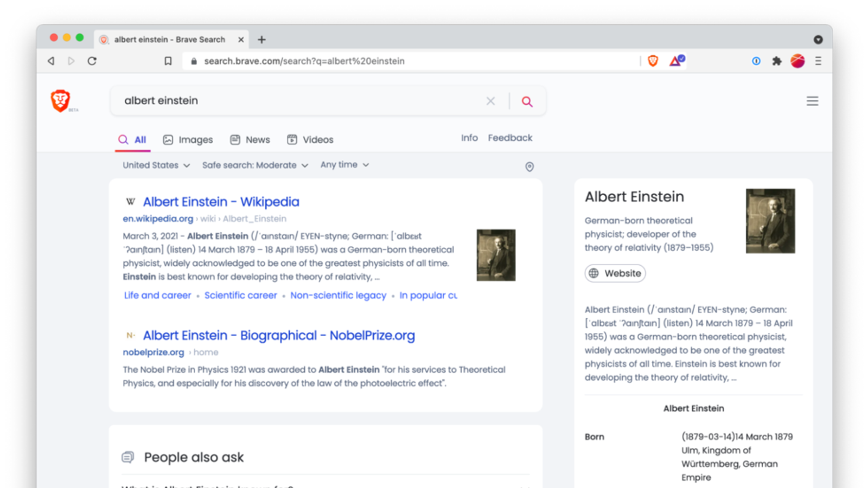This screenshot has width=868, height=488.
Task: Open the browser main menu
Action: click(x=818, y=61)
